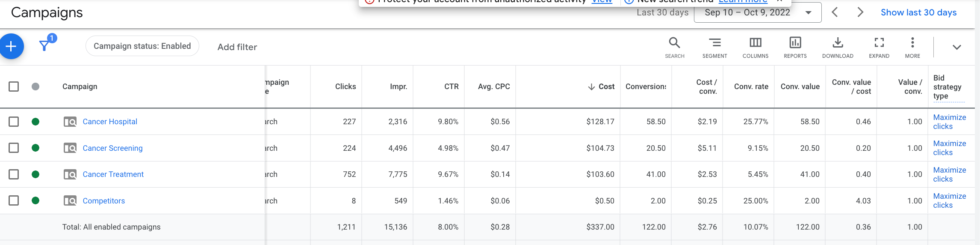Viewport: 980px width, 245px height.
Task: Click the blue plus new campaign button
Action: (x=12, y=46)
